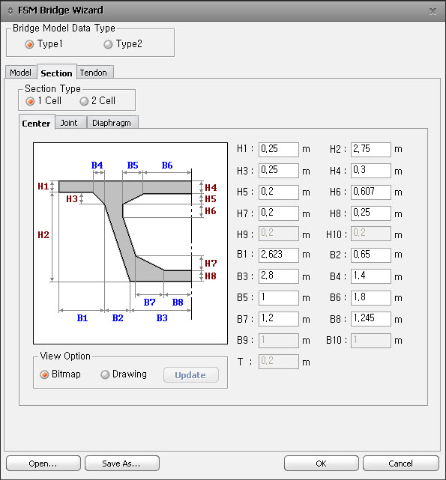This screenshot has width=446, height=480.
Task: Click the H6 field showing 0,607
Action: pos(371,192)
